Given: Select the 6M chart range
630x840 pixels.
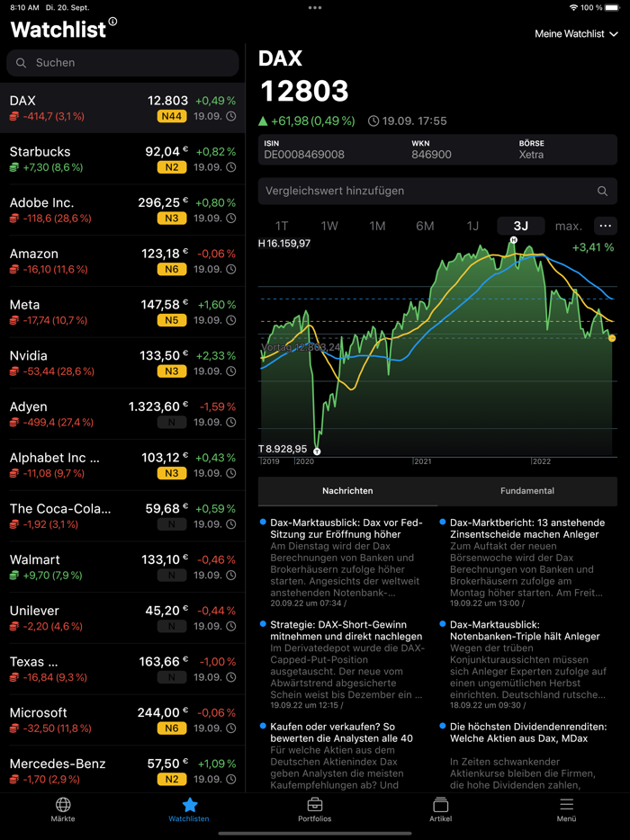Looking at the screenshot, I should (425, 226).
